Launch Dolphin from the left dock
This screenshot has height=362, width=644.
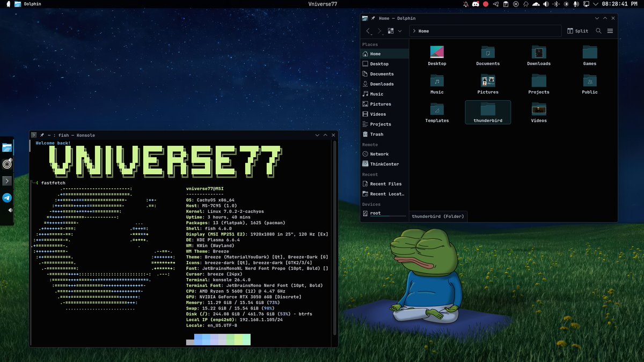coord(7,147)
